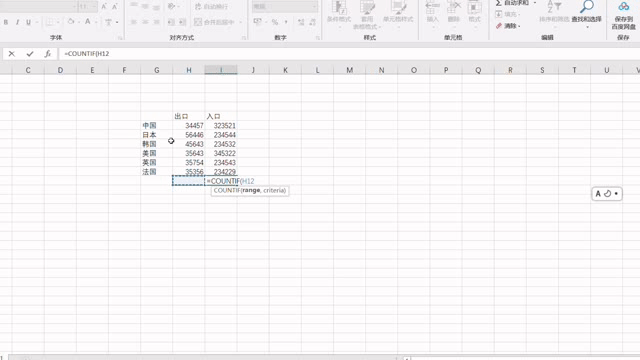Click the font group dialog launcher
This screenshot has width=640, height=360.
pyautogui.click(x=120, y=38)
